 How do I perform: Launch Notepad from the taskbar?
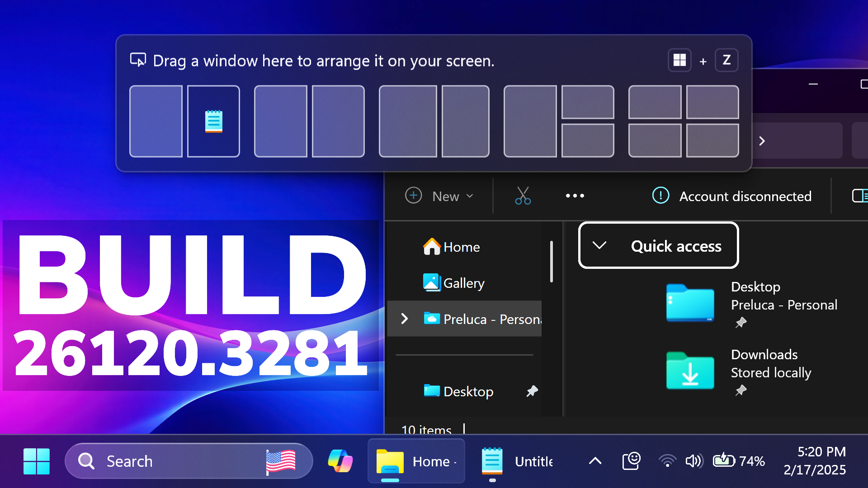click(492, 461)
